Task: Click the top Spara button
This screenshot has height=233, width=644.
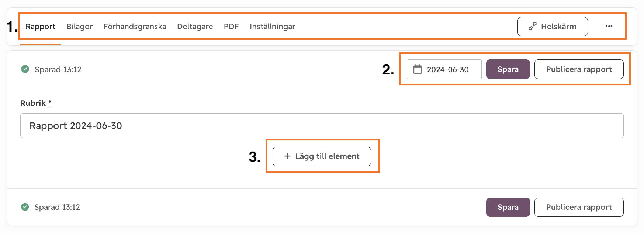Action: pos(508,69)
